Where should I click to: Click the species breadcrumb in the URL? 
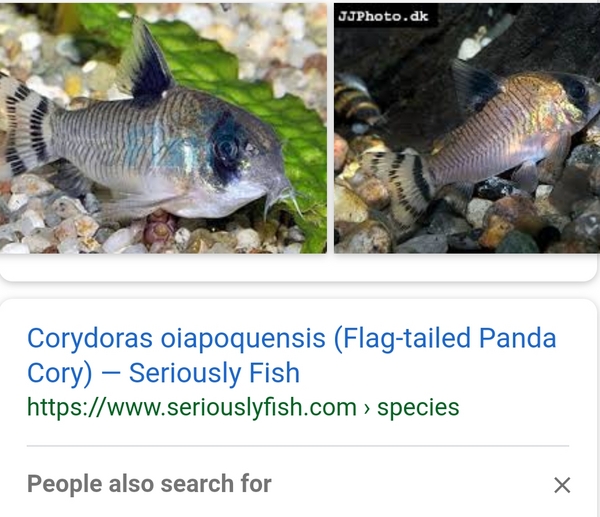418,408
